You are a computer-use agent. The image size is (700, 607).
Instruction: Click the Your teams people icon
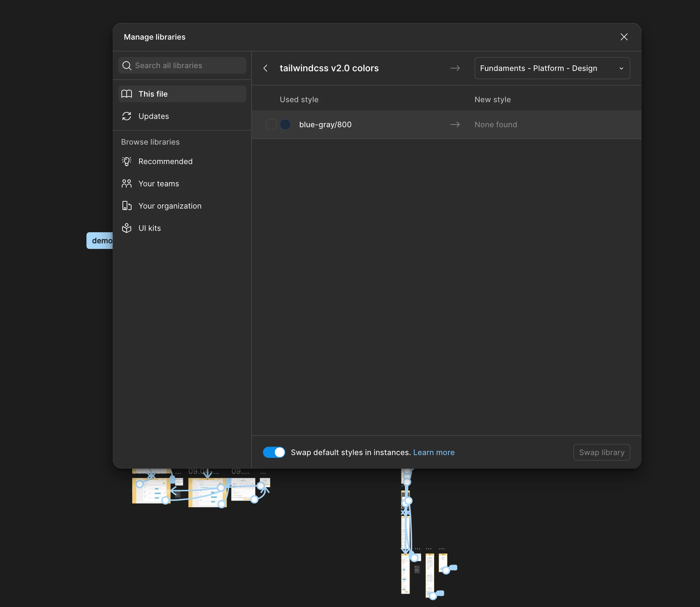tap(127, 184)
